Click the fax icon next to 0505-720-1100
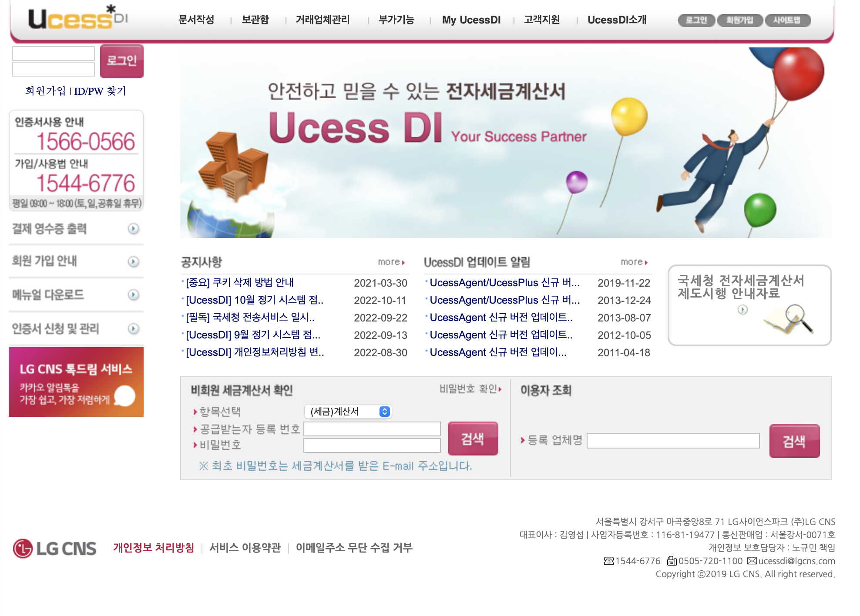 coord(672,561)
